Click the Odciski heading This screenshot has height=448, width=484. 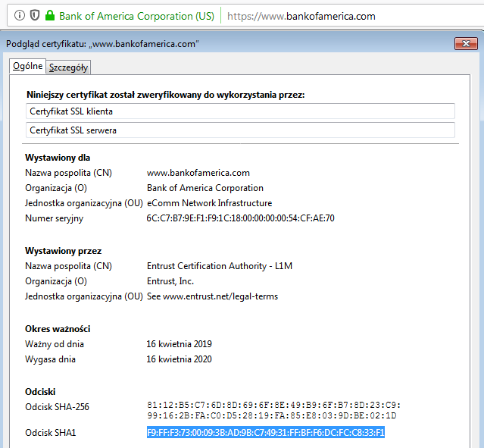pos(40,392)
